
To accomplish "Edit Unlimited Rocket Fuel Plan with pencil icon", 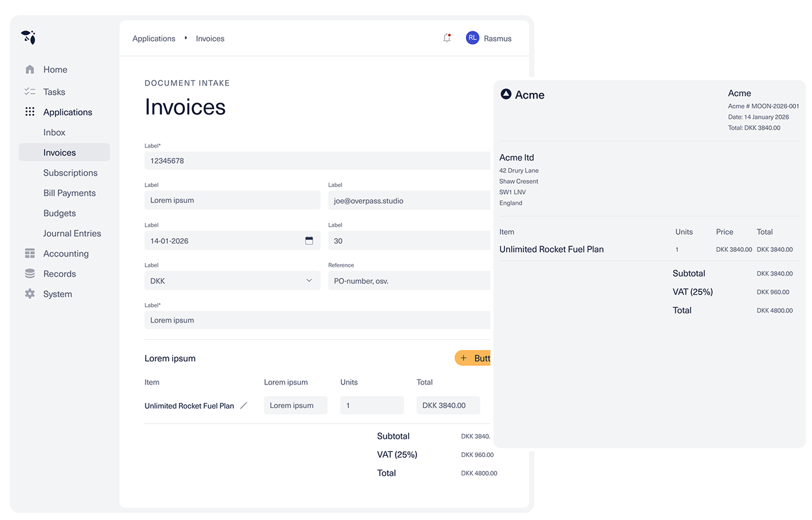I will pos(244,405).
